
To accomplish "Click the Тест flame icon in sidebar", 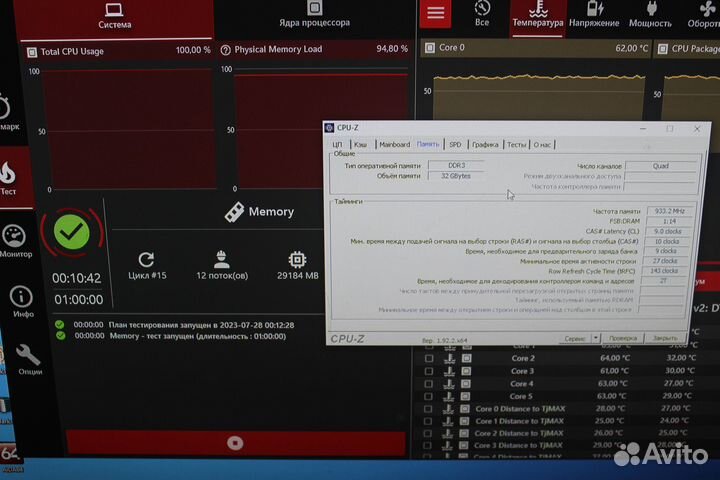I will [8, 177].
